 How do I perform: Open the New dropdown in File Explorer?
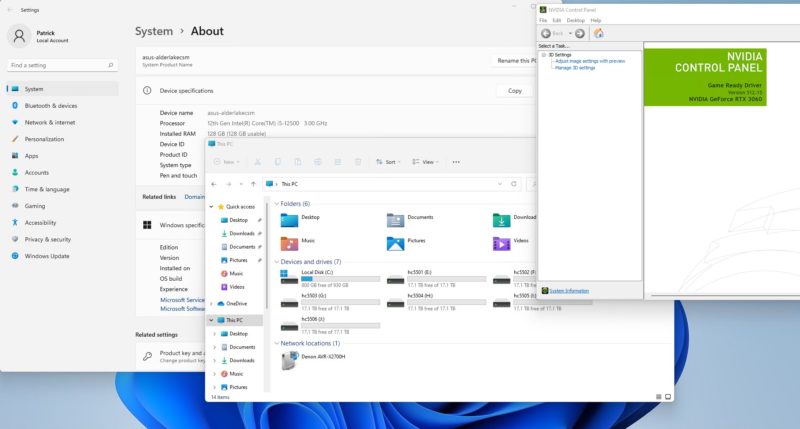[227, 162]
